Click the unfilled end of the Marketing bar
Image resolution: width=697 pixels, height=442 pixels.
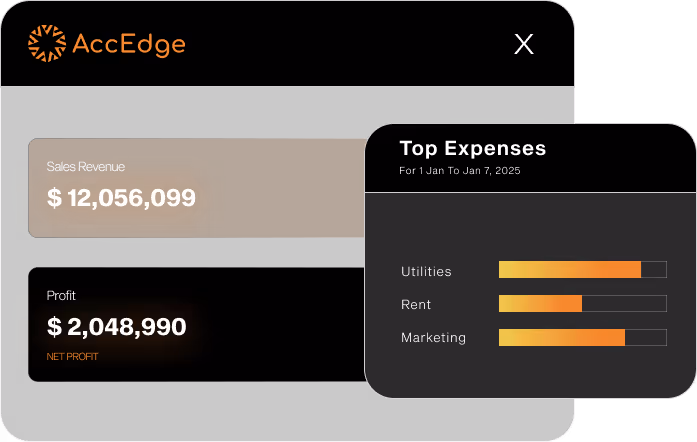tap(646, 338)
